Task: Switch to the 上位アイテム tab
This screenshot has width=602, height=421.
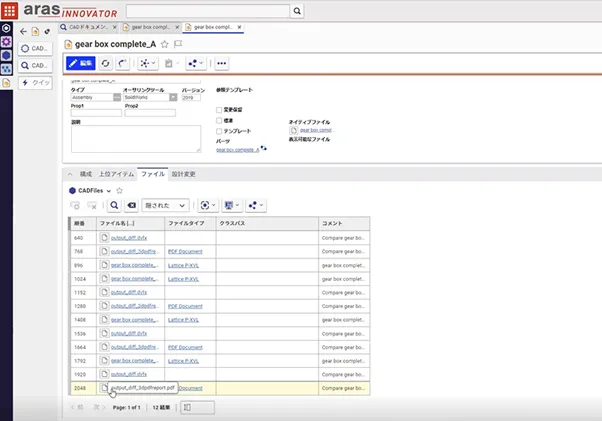Action: tap(116, 174)
